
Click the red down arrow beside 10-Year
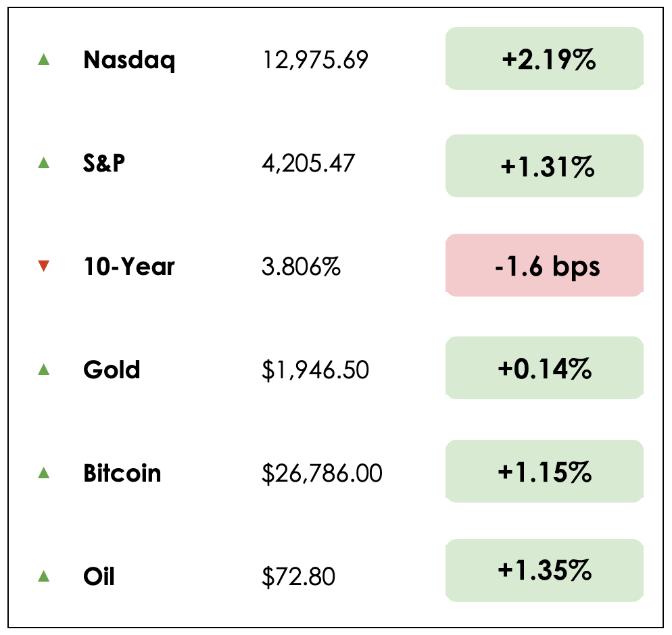pos(44,266)
